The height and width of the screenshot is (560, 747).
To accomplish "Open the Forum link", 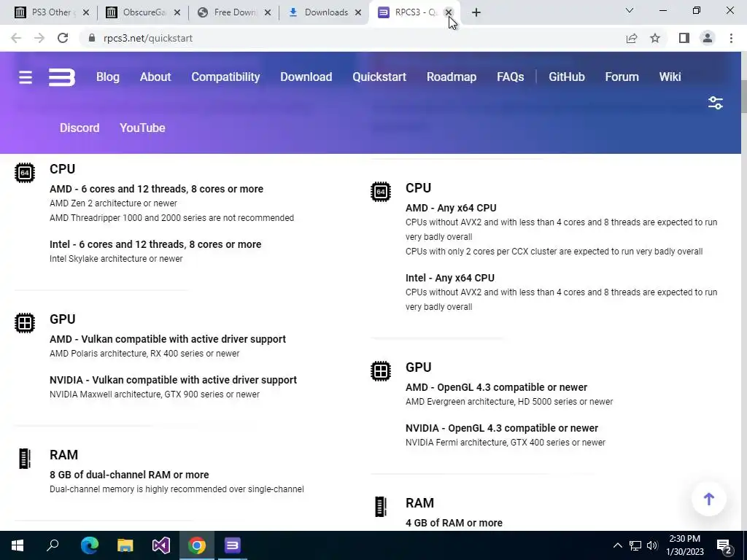I will 622,77.
